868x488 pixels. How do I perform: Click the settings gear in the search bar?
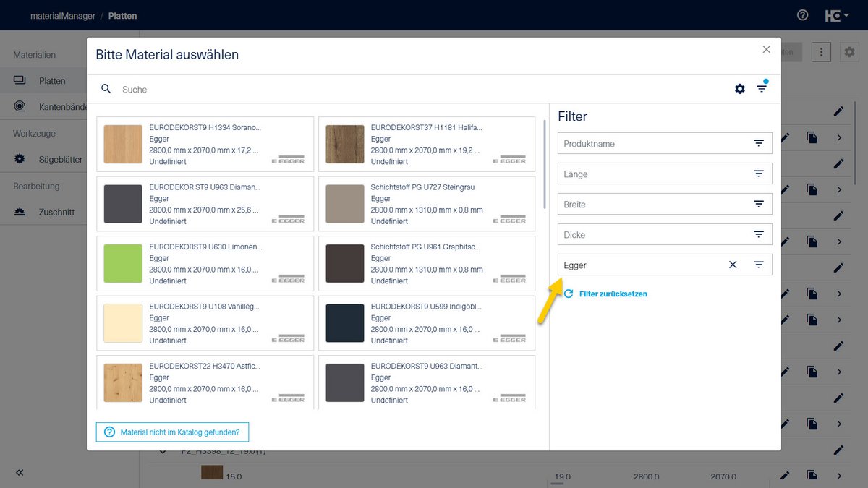pos(739,89)
